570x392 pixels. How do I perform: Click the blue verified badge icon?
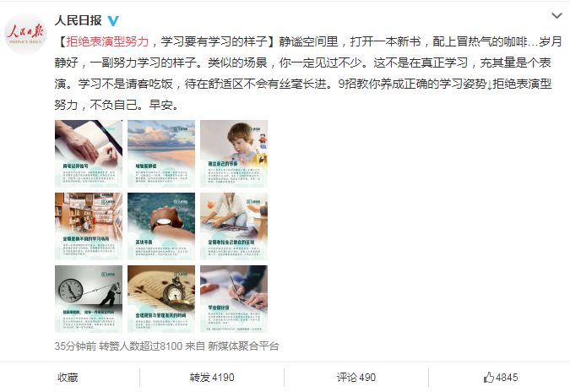click(113, 21)
